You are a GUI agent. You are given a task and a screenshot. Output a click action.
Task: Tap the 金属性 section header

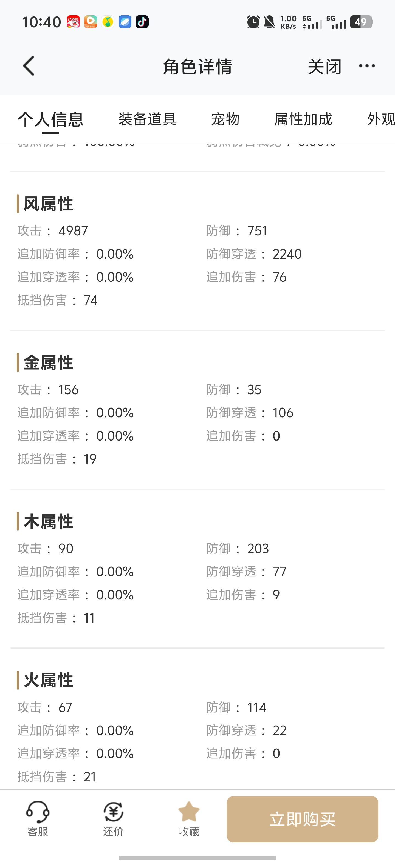click(48, 362)
